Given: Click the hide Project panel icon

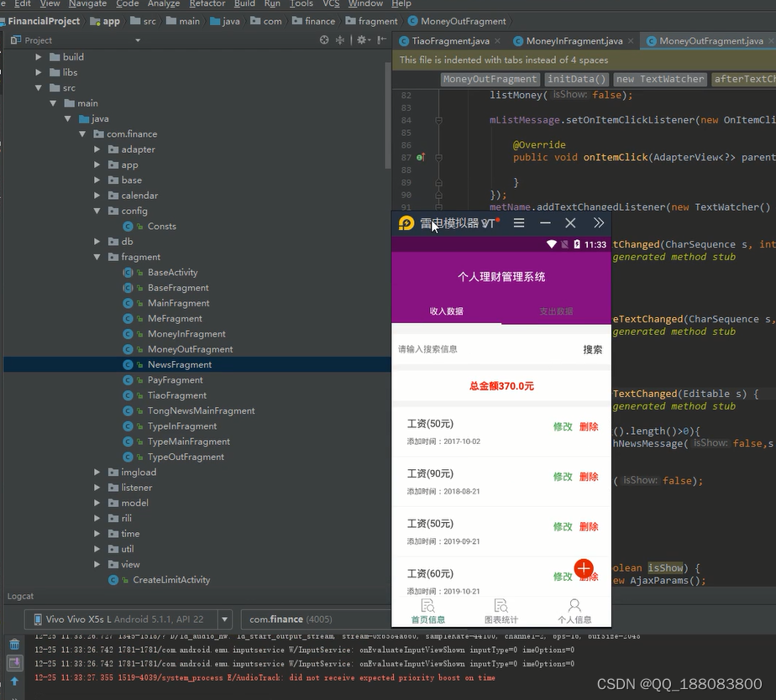Looking at the screenshot, I should 381,40.
